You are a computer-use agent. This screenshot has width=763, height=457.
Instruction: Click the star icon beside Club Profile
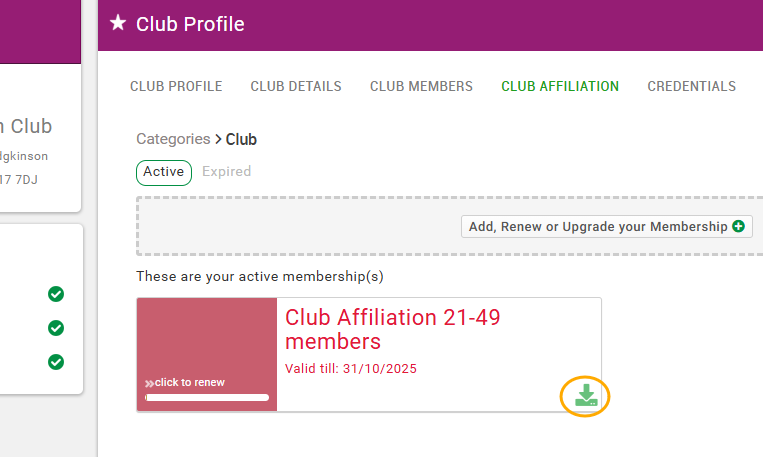(x=118, y=24)
